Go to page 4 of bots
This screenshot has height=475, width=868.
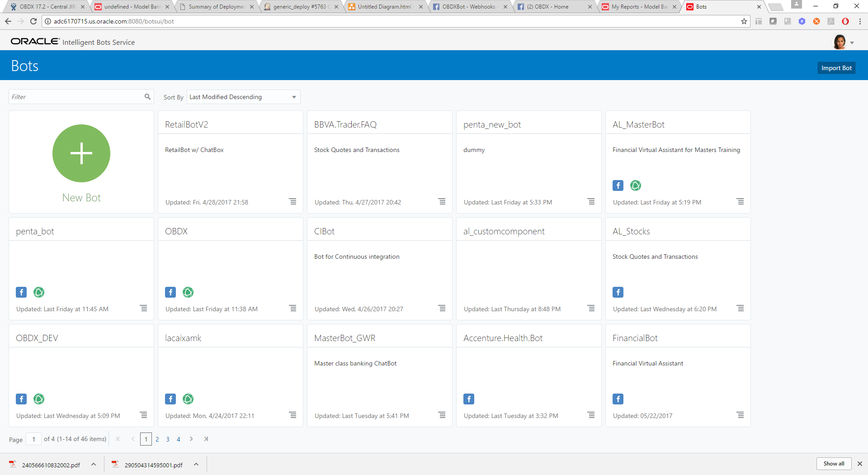pyautogui.click(x=179, y=439)
